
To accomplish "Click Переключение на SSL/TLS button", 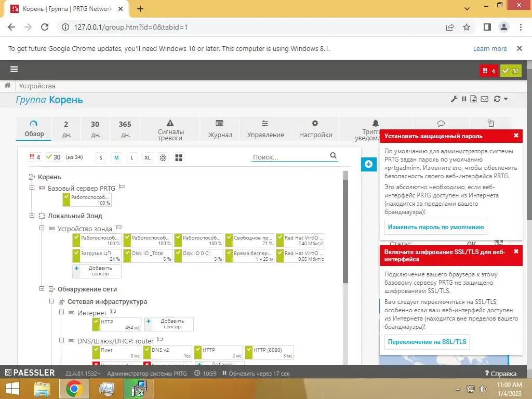I will (427, 342).
